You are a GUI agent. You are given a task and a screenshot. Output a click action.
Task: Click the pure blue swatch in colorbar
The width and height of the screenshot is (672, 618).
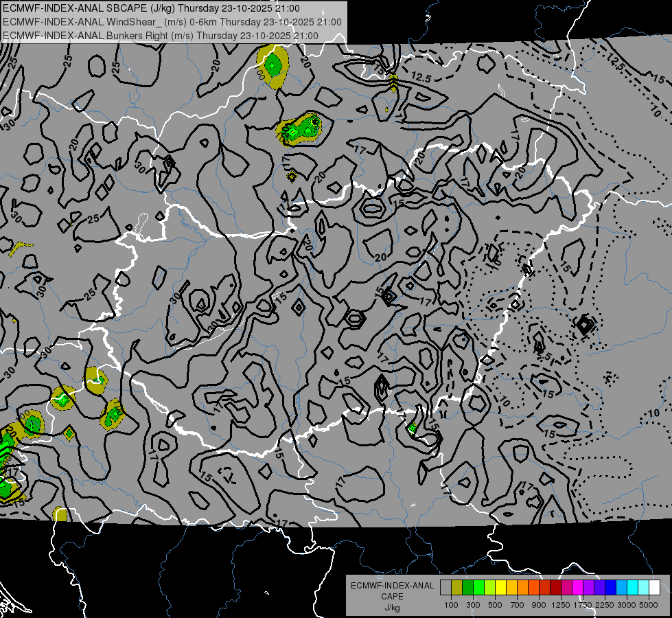(610, 588)
